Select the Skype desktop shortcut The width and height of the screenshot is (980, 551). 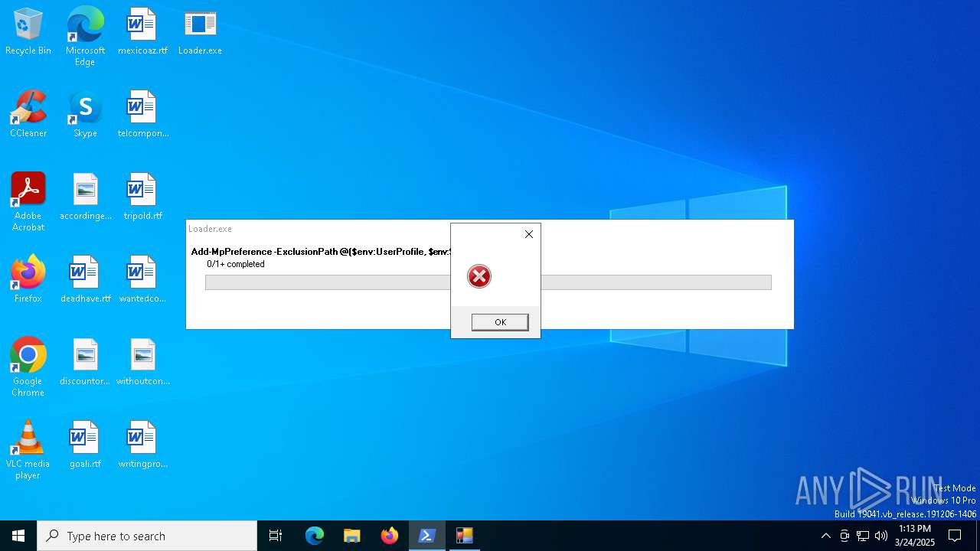pos(85,115)
